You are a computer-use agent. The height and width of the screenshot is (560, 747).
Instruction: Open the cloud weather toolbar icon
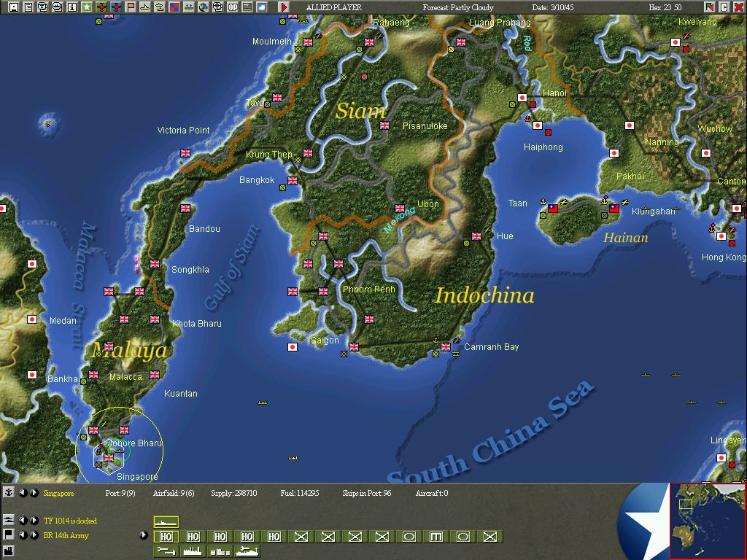(262, 7)
